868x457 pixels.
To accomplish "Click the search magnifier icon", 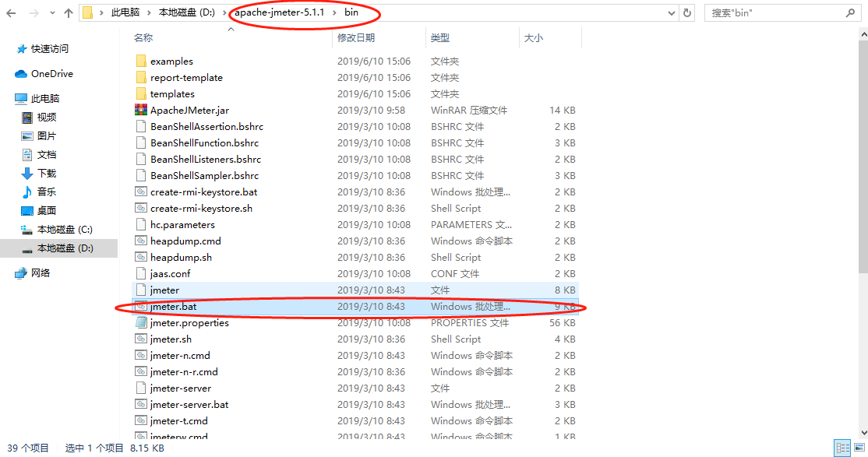I will click(x=850, y=12).
